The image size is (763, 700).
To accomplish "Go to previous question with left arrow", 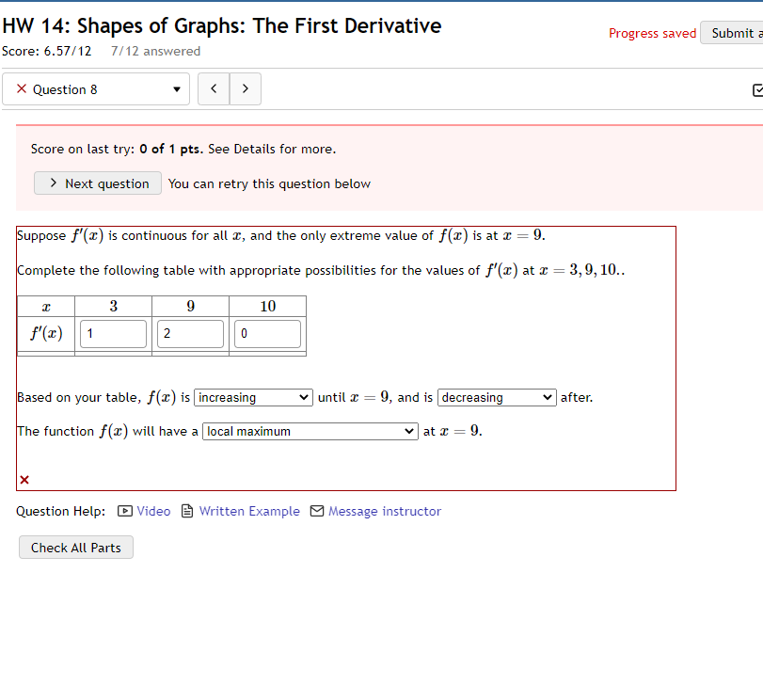I will coord(214,88).
